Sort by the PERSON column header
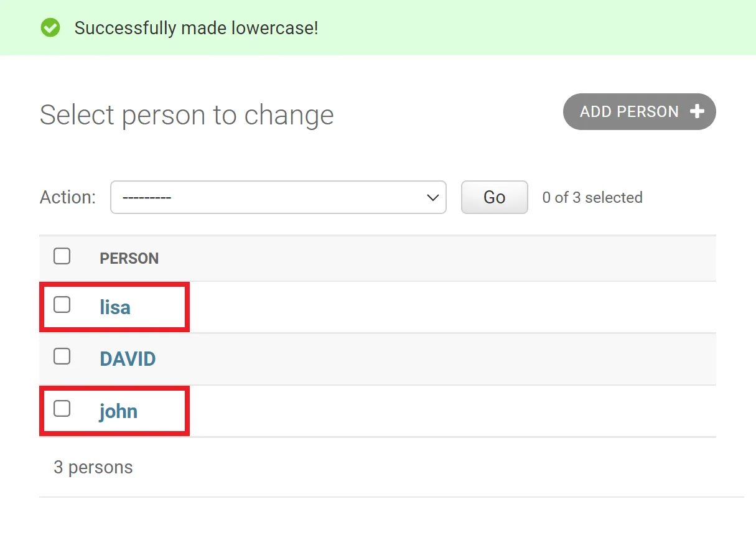Image resolution: width=756 pixels, height=558 pixels. click(x=129, y=259)
